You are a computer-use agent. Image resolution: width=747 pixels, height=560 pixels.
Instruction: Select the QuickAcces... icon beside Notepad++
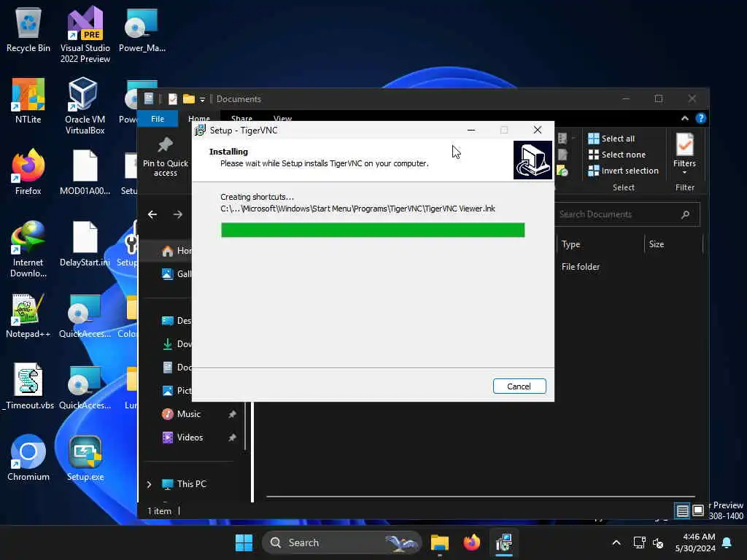[85, 315]
